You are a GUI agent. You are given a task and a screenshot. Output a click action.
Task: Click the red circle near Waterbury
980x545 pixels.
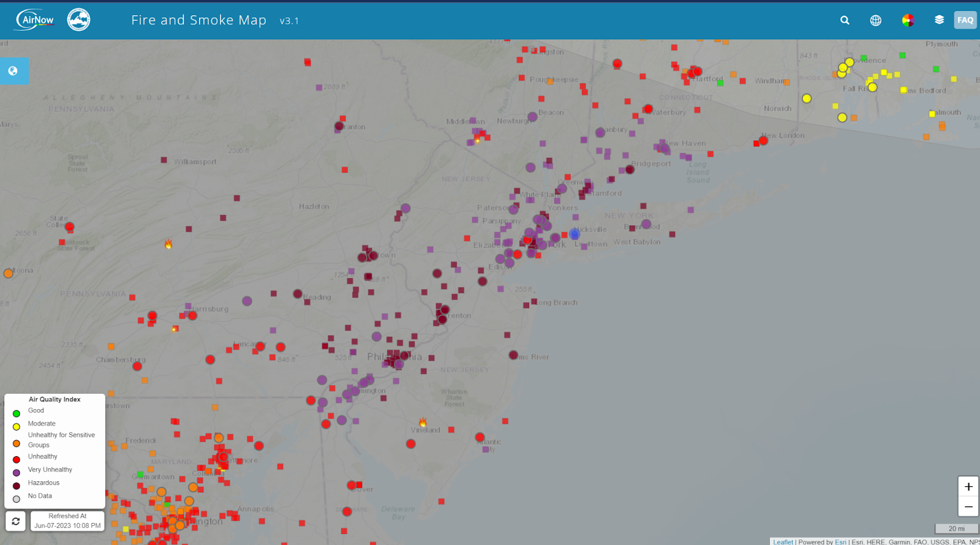[x=648, y=109]
